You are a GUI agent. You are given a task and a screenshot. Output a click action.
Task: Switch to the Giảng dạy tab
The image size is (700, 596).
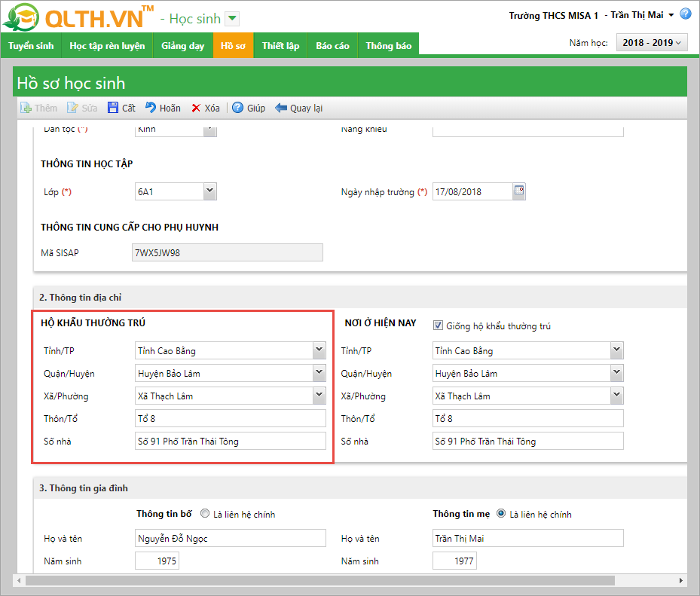pos(182,46)
